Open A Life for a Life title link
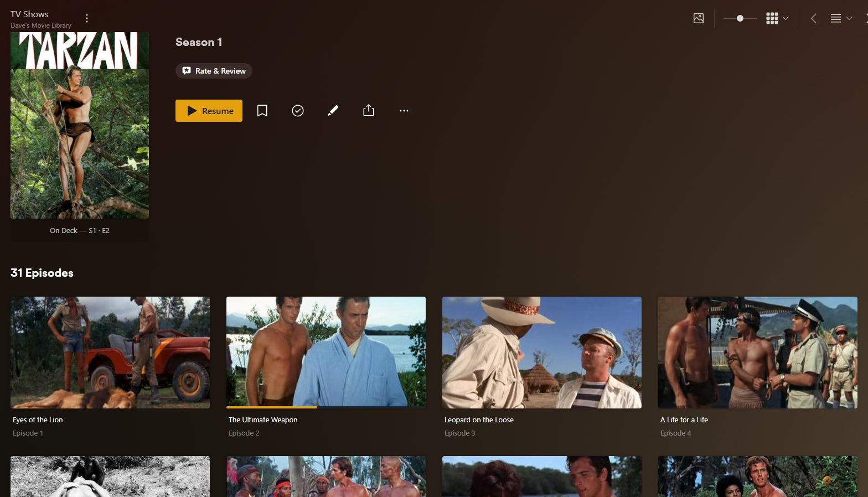 684,420
